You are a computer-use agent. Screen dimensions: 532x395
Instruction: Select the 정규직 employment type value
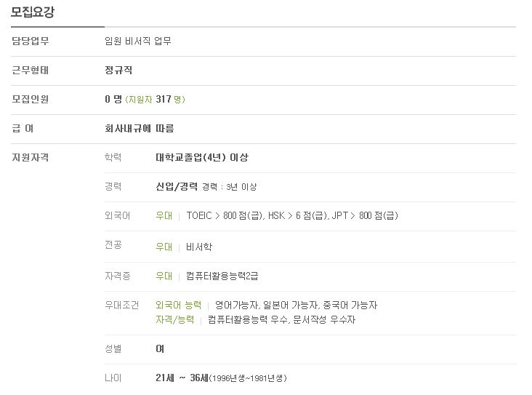click(x=118, y=71)
